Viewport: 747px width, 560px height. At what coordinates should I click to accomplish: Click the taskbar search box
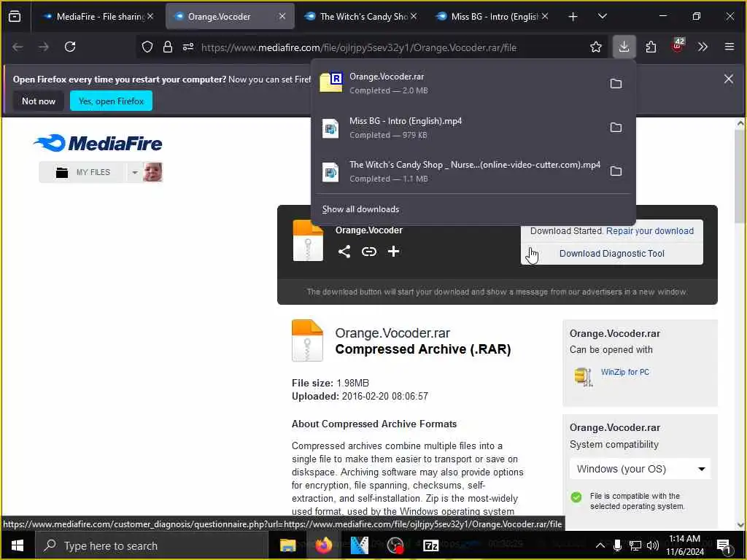[x=152, y=545]
